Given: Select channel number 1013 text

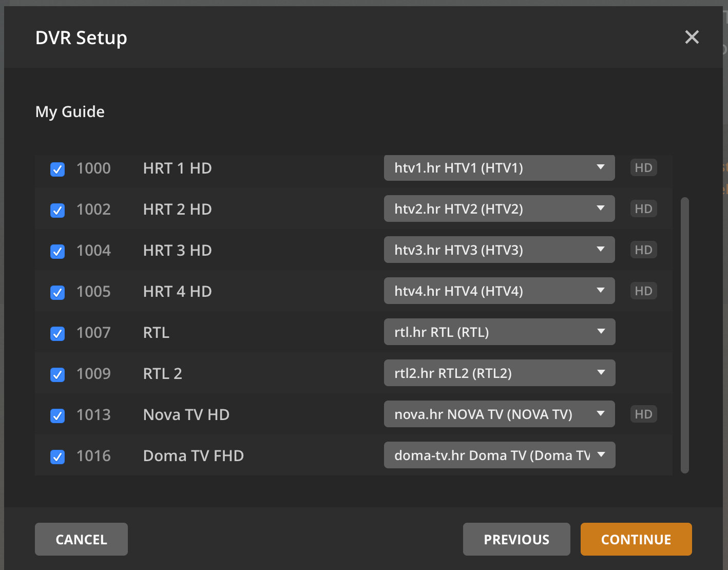Looking at the screenshot, I should (x=93, y=415).
